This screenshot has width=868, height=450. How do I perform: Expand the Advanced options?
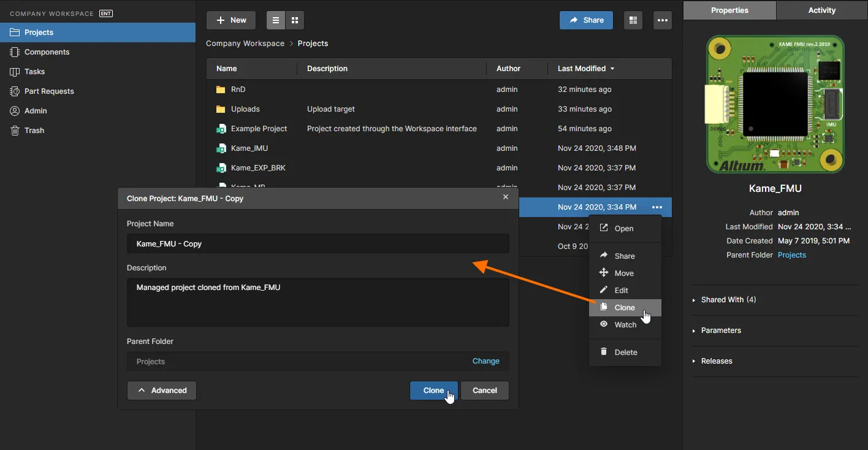tap(162, 391)
